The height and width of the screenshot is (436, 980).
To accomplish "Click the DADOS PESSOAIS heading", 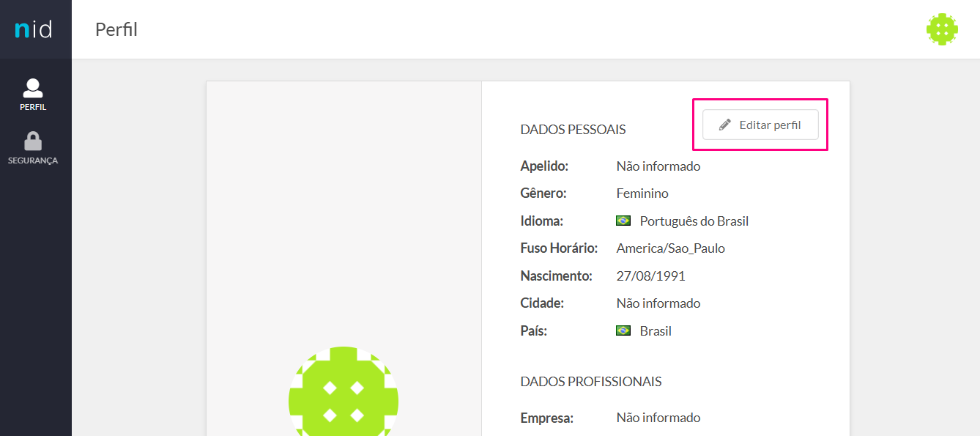I will pos(573,130).
